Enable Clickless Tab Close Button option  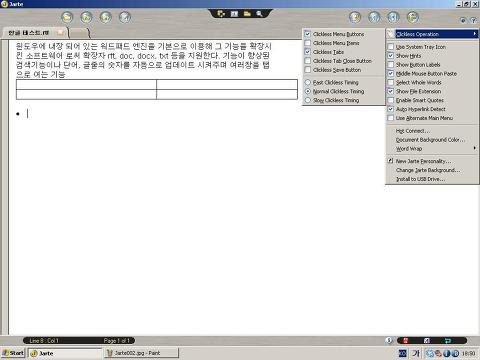pos(308,61)
